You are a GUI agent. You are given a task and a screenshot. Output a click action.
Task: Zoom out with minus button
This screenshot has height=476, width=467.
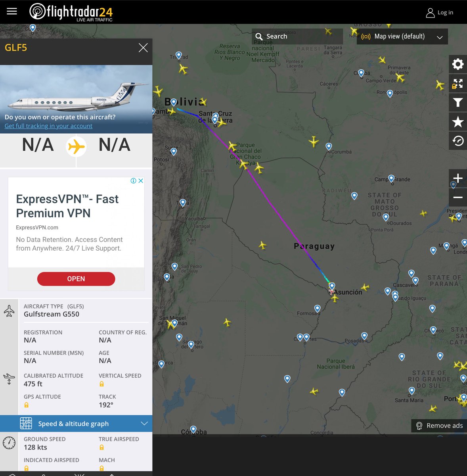(x=458, y=197)
